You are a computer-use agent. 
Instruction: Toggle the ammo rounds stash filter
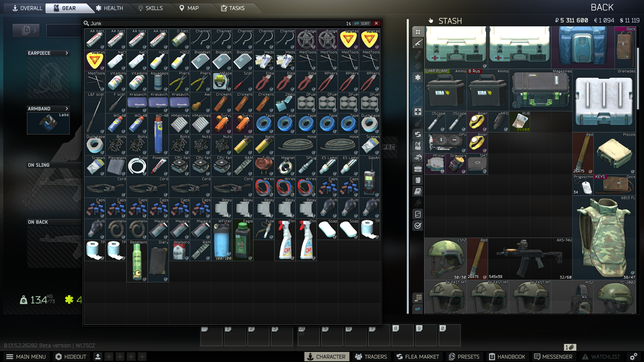[418, 66]
